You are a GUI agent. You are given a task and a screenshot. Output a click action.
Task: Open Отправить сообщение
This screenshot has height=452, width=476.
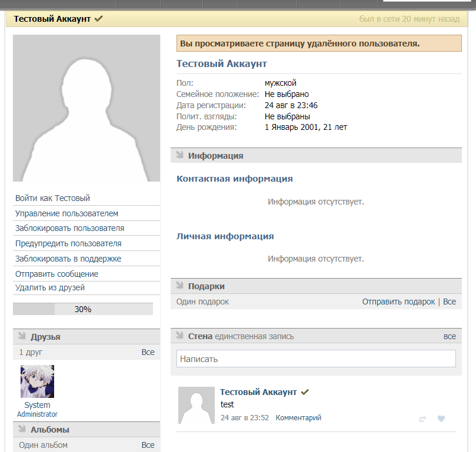56,274
